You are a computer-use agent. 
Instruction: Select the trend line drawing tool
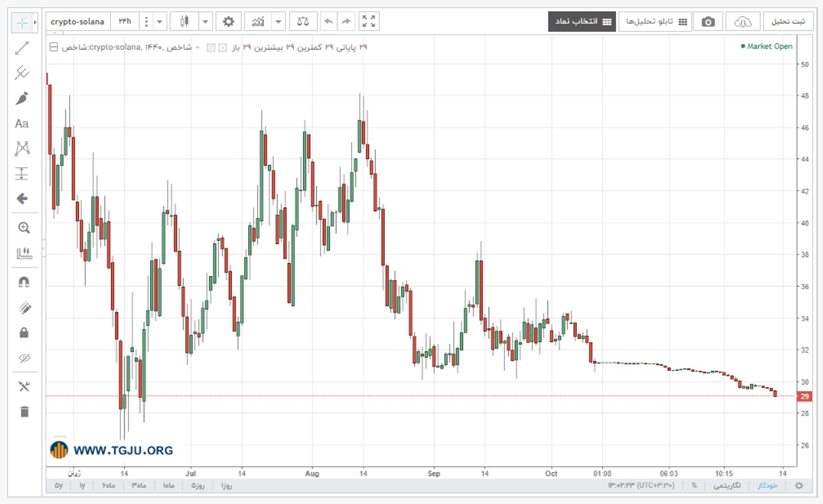coord(22,48)
